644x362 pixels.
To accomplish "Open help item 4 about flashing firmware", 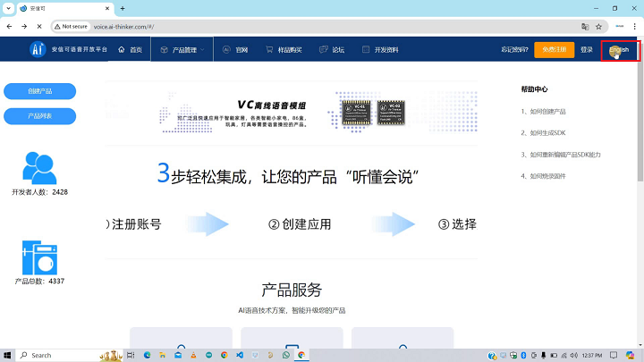I will [544, 176].
